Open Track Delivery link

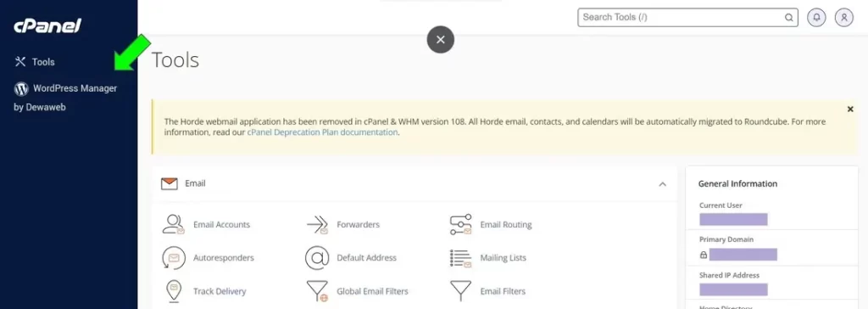(x=220, y=291)
